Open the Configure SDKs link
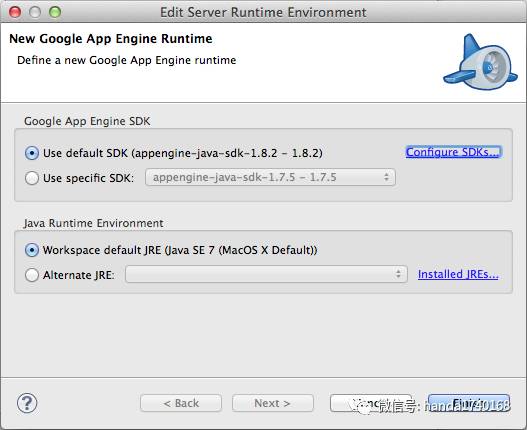 [453, 152]
